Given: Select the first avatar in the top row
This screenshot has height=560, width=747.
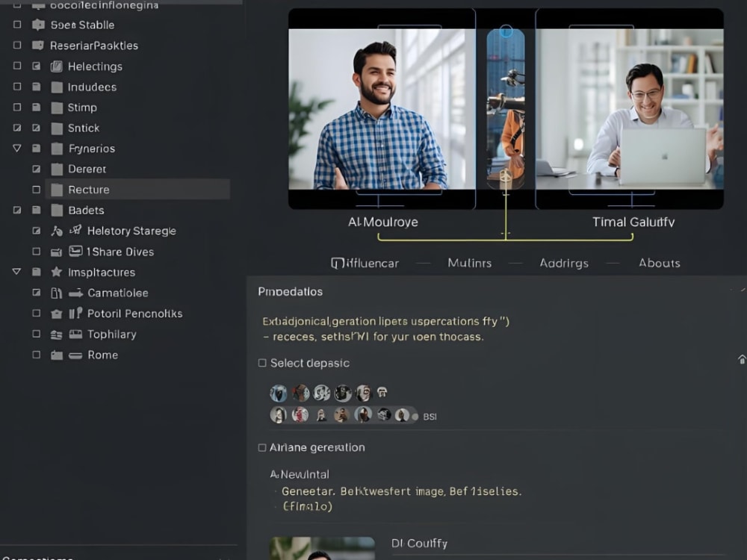Looking at the screenshot, I should [279, 393].
